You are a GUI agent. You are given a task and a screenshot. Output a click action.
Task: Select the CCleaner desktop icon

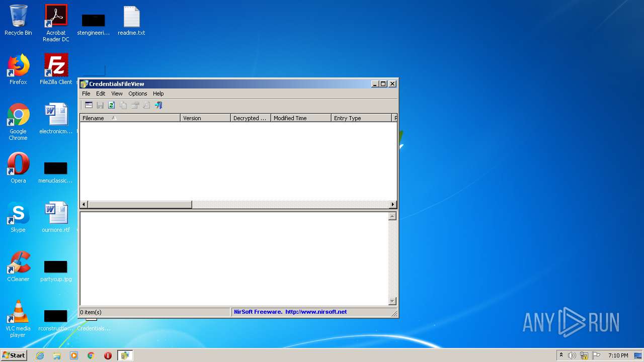(x=18, y=266)
